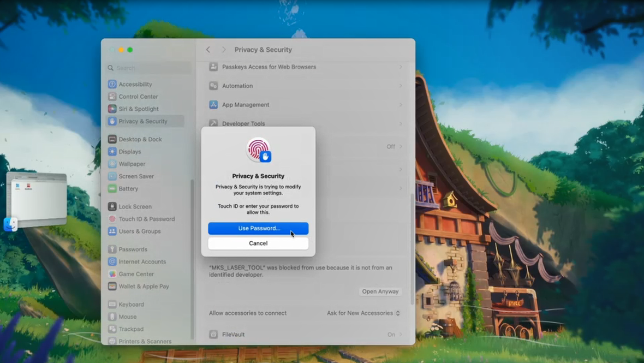The width and height of the screenshot is (644, 363).
Task: Expand the Developer Tools chevron
Action: [401, 123]
